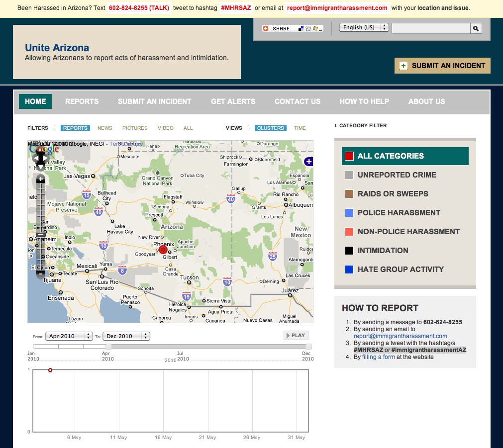Click the Flagstaff label on the map
The height and width of the screenshot is (448, 503).
point(173,197)
